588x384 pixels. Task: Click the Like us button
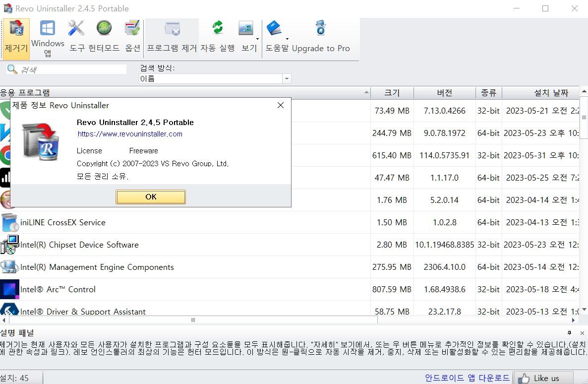tap(543, 378)
